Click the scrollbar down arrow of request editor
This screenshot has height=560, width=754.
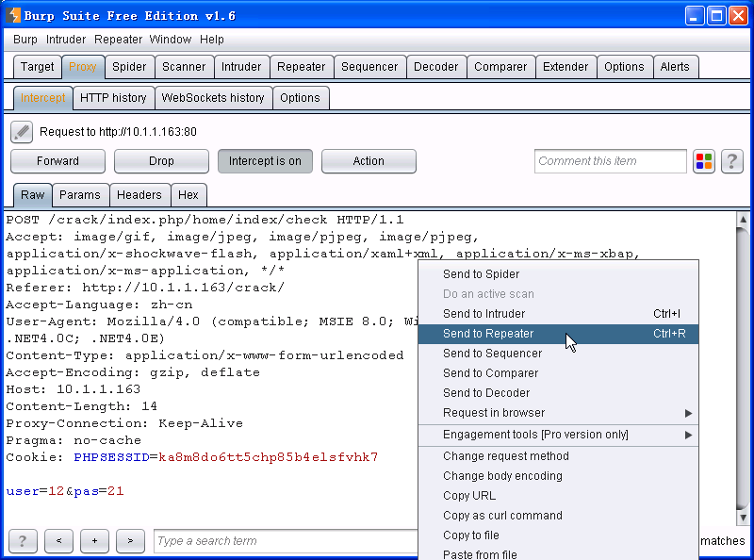pyautogui.click(x=743, y=518)
